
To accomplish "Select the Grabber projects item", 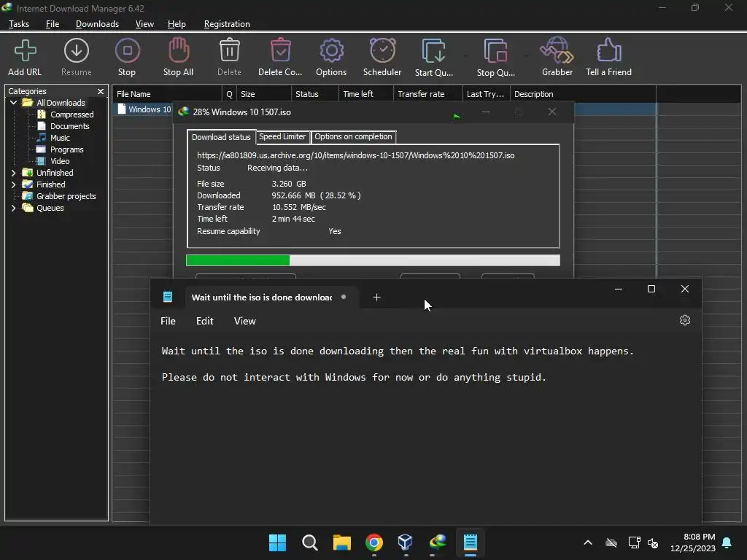I will [60, 196].
